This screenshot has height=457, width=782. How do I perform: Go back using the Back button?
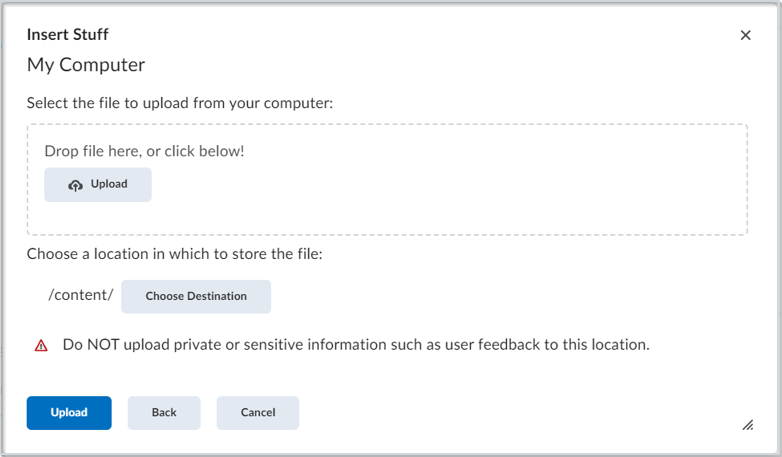(164, 413)
